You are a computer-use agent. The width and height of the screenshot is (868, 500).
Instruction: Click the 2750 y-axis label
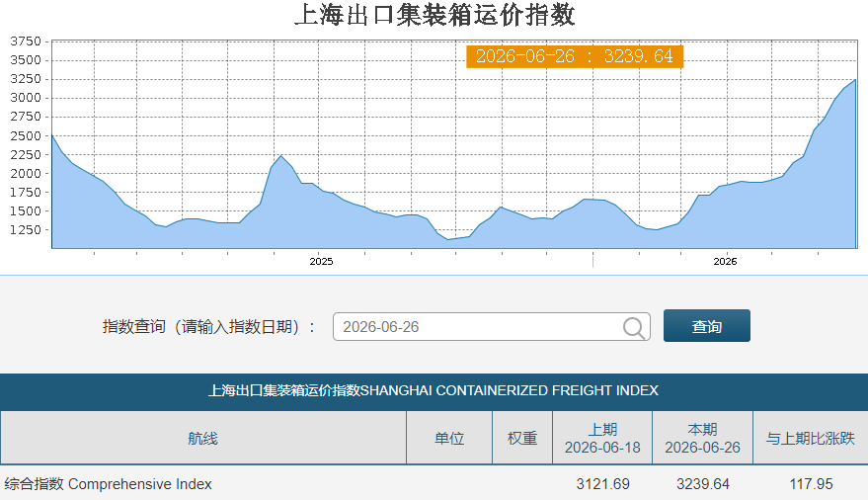[26, 117]
